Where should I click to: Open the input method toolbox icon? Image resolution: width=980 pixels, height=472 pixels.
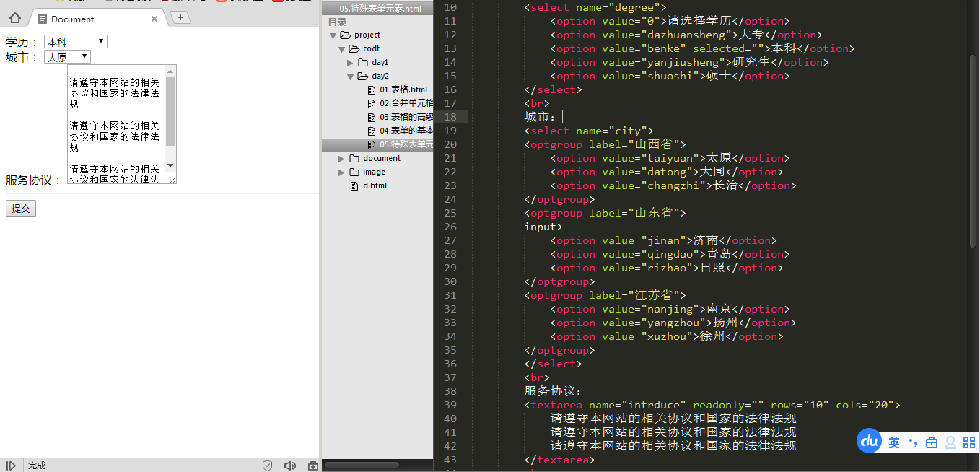(x=932, y=442)
